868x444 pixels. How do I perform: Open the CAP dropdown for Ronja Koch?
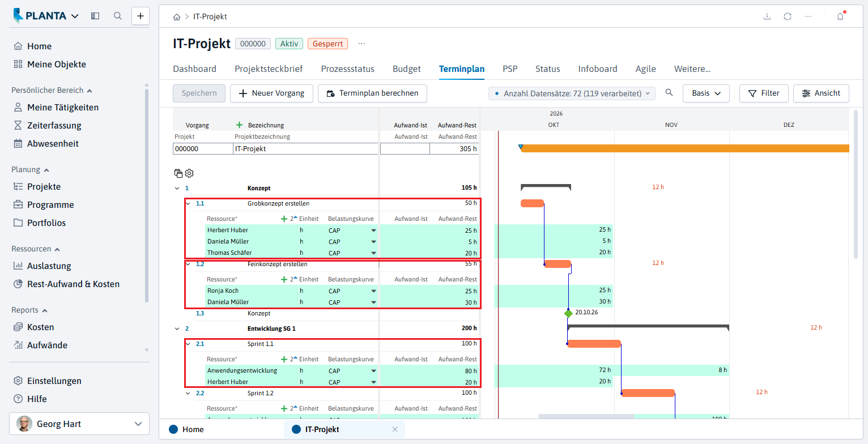(373, 291)
